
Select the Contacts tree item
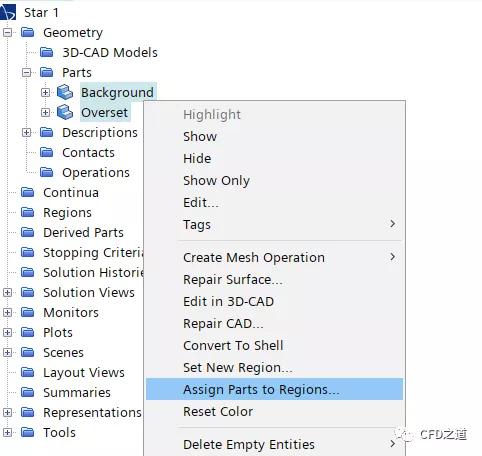coord(88,152)
